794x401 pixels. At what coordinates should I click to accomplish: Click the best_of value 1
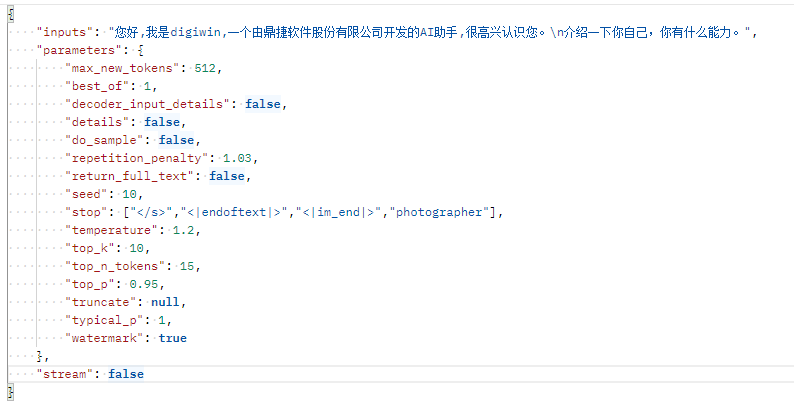[147, 86]
